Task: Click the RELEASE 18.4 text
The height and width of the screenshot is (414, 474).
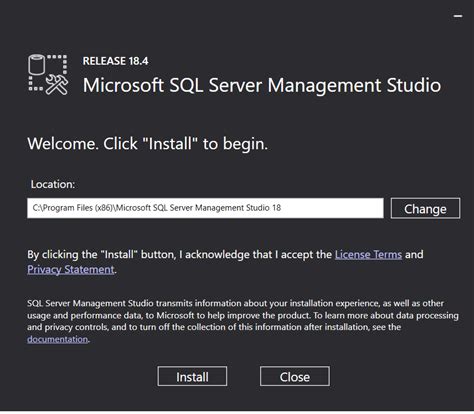Action: pos(116,61)
